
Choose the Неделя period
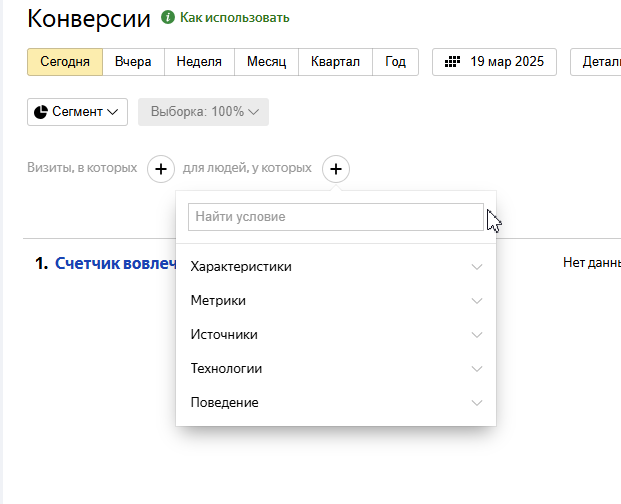199,62
